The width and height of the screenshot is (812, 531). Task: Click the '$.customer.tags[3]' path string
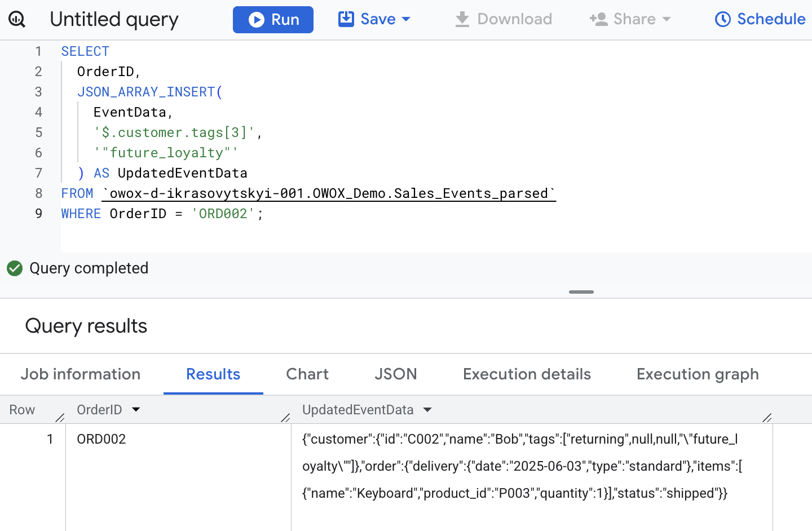pos(174,132)
